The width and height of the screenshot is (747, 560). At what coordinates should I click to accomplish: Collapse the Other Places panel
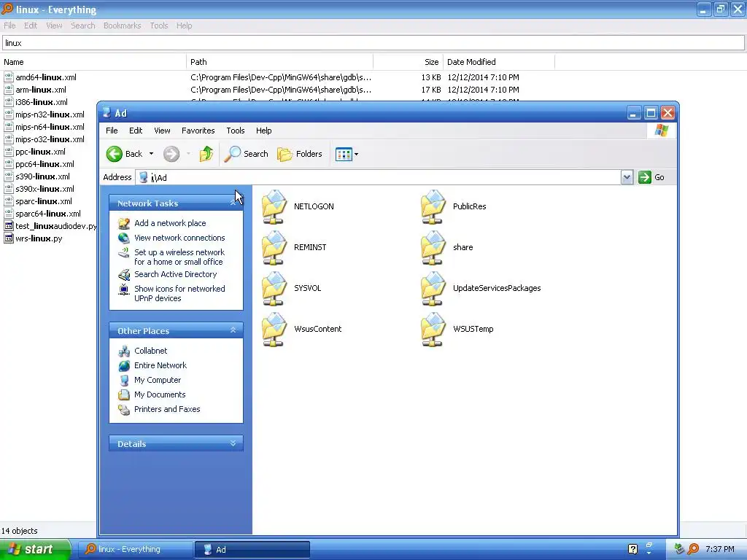(233, 330)
